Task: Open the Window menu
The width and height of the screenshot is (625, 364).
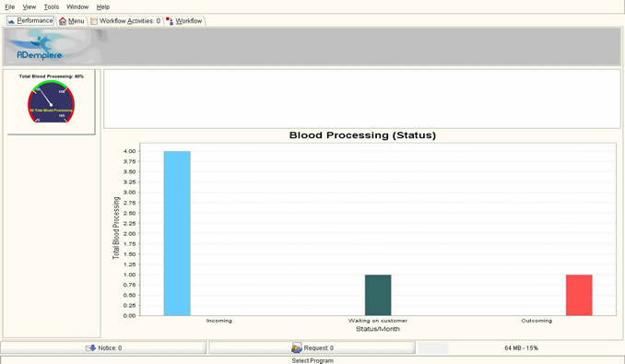Action: click(77, 6)
